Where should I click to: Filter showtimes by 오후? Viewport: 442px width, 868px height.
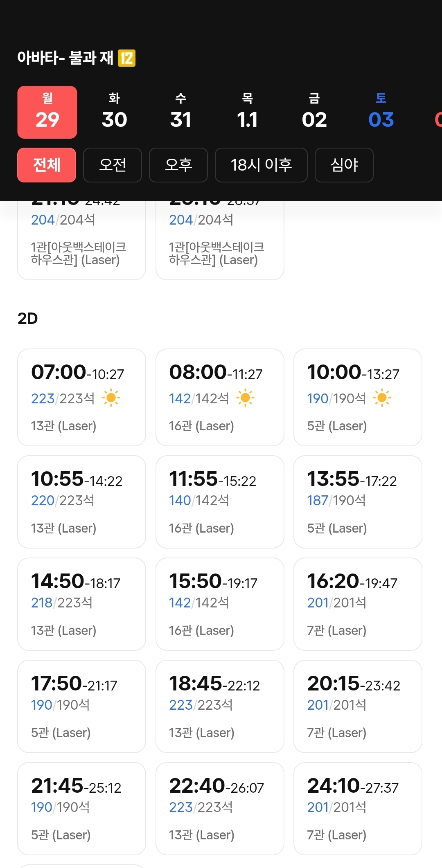pyautogui.click(x=178, y=165)
